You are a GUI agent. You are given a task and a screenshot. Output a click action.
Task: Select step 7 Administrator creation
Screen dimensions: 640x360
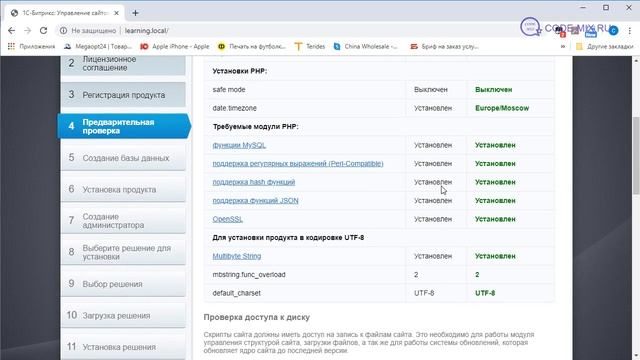[123, 221]
